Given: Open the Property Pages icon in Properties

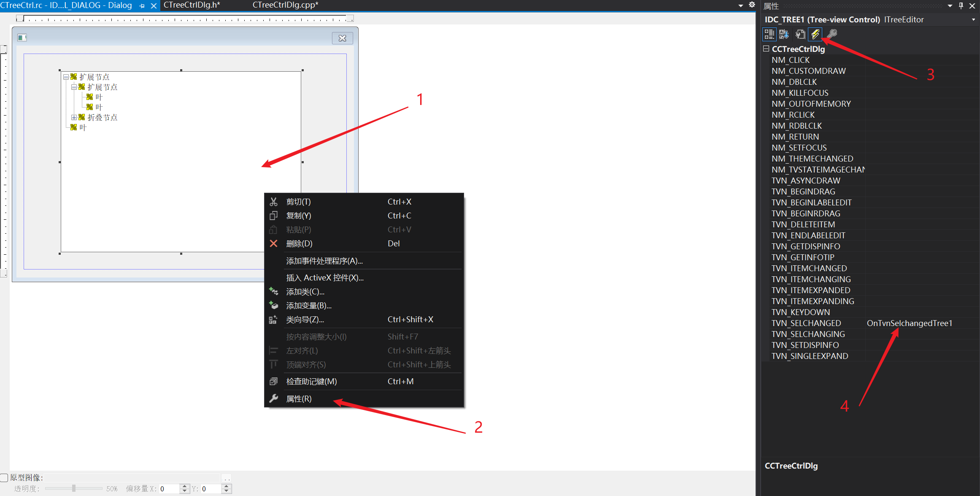Looking at the screenshot, I should click(799, 34).
